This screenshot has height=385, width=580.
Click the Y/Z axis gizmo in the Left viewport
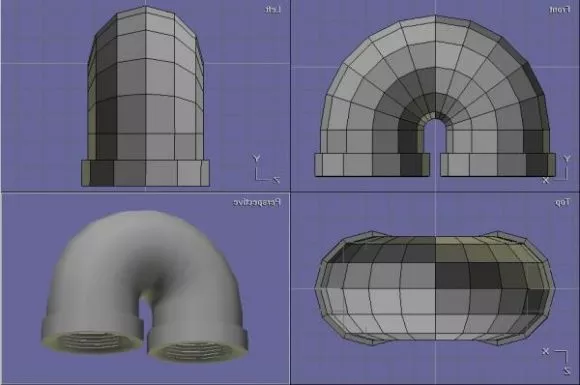point(266,169)
